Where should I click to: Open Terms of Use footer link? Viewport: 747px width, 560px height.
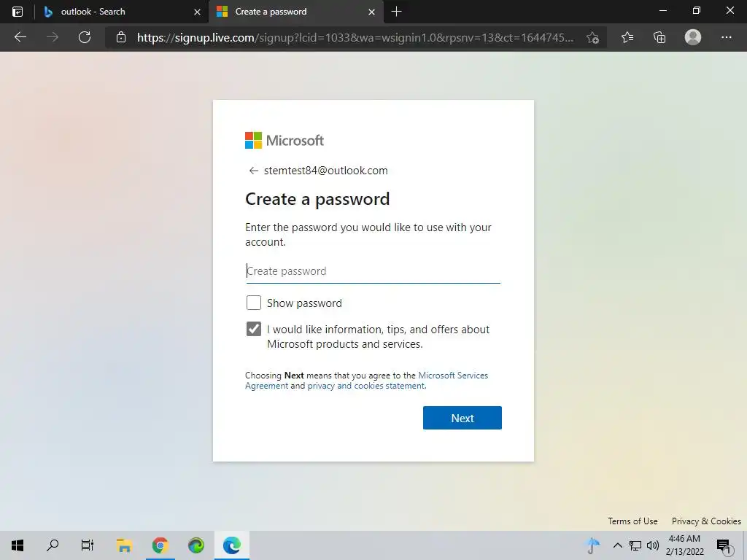632,521
